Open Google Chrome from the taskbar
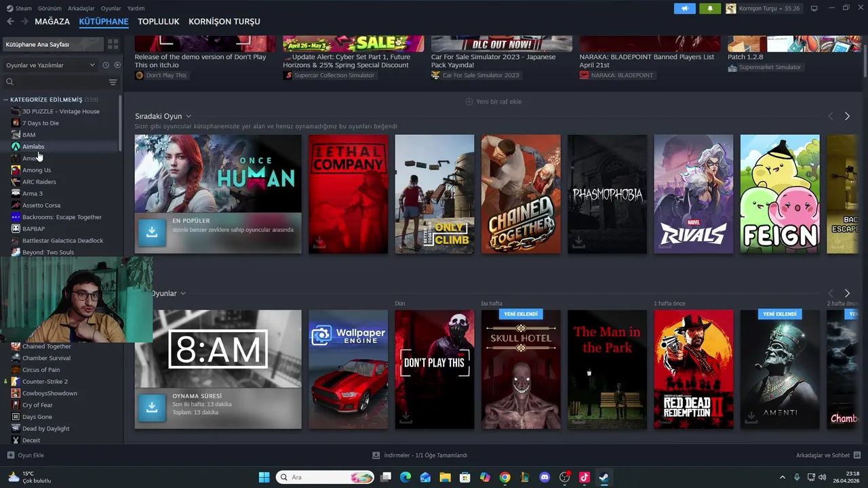 coord(505,477)
